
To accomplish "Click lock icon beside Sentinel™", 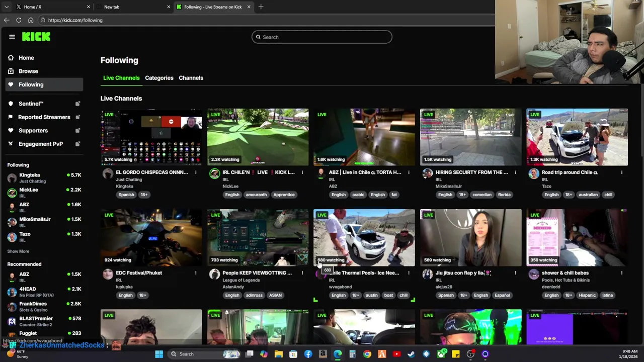I will [77, 104].
